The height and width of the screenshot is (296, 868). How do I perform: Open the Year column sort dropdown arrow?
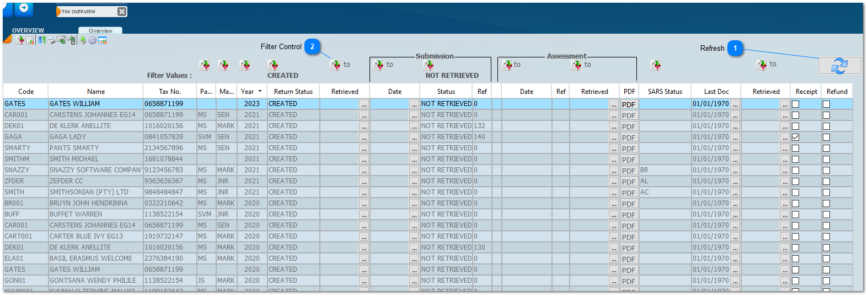click(260, 92)
